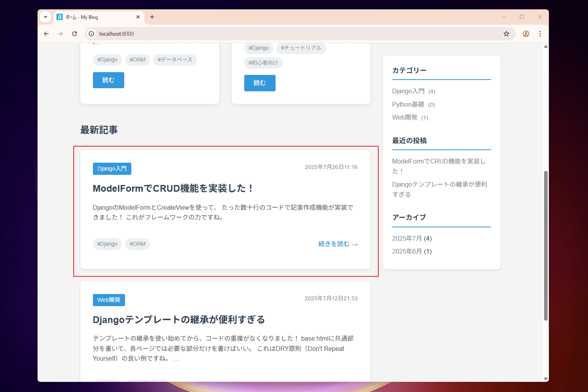588x392 pixels.
Task: Open Django入門 (4) category in sidebar
Action: point(414,91)
